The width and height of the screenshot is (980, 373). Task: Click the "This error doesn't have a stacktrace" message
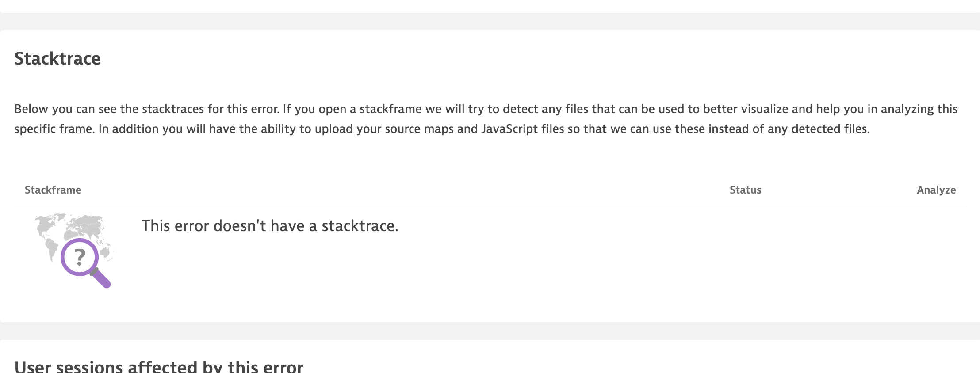tap(270, 226)
